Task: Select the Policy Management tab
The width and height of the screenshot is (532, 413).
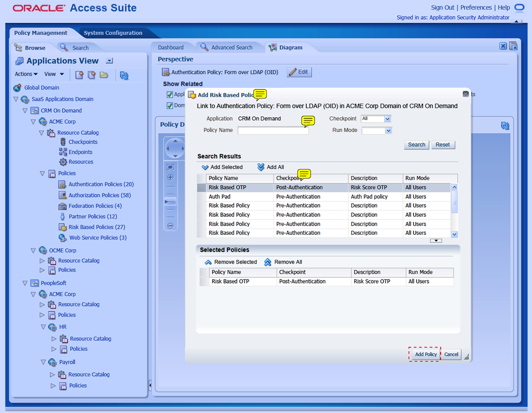Action: coord(41,33)
